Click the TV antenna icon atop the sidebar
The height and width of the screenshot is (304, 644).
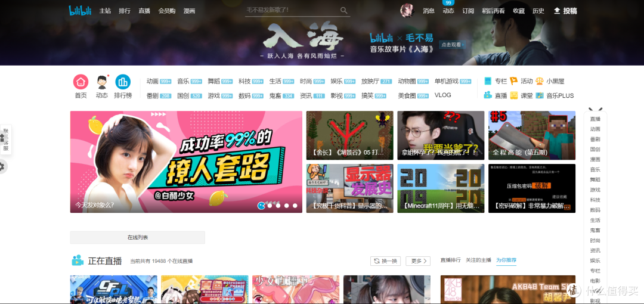tap(595, 109)
